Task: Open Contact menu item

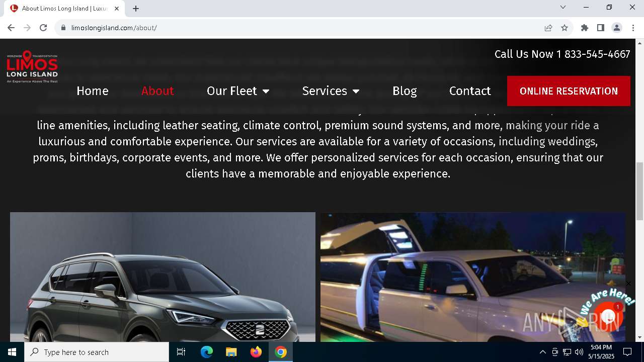Action: pos(470,91)
